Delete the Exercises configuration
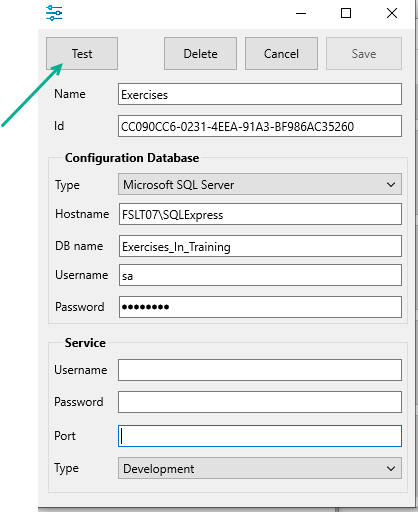 200,53
